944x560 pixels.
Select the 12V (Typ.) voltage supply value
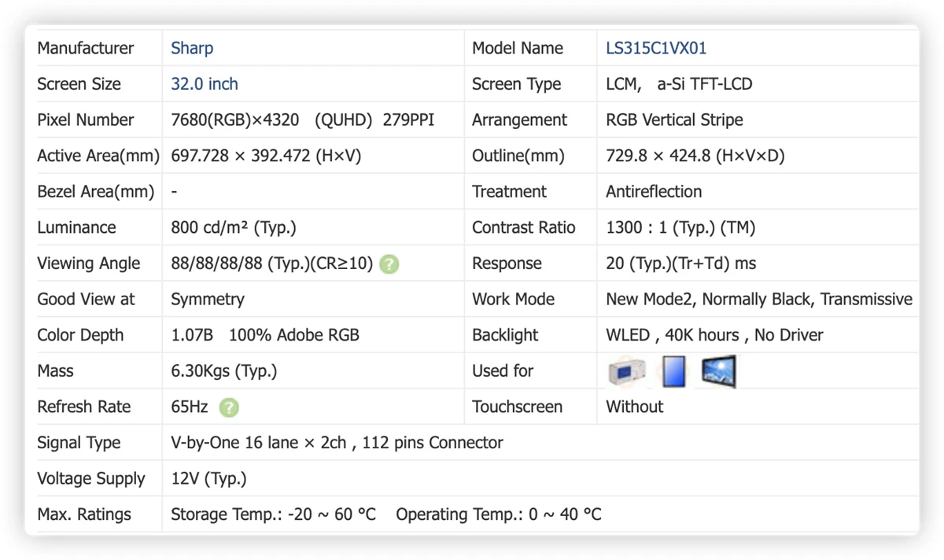pyautogui.click(x=208, y=479)
